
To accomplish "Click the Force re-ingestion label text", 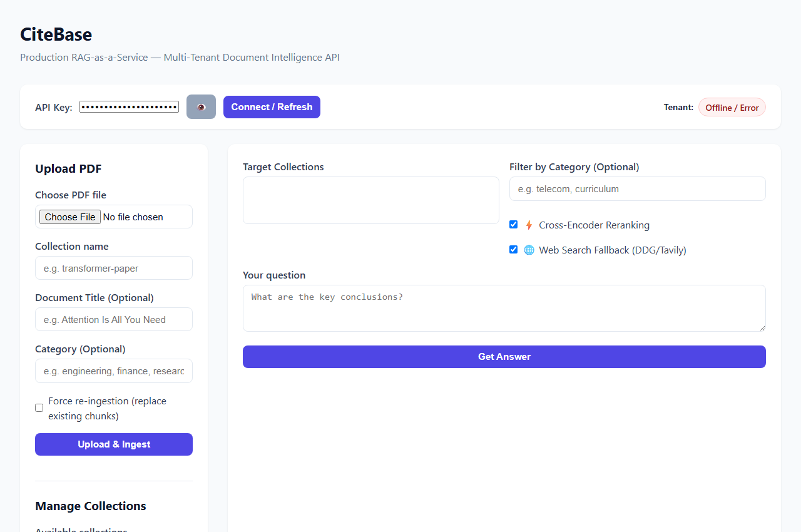I will 108,408.
